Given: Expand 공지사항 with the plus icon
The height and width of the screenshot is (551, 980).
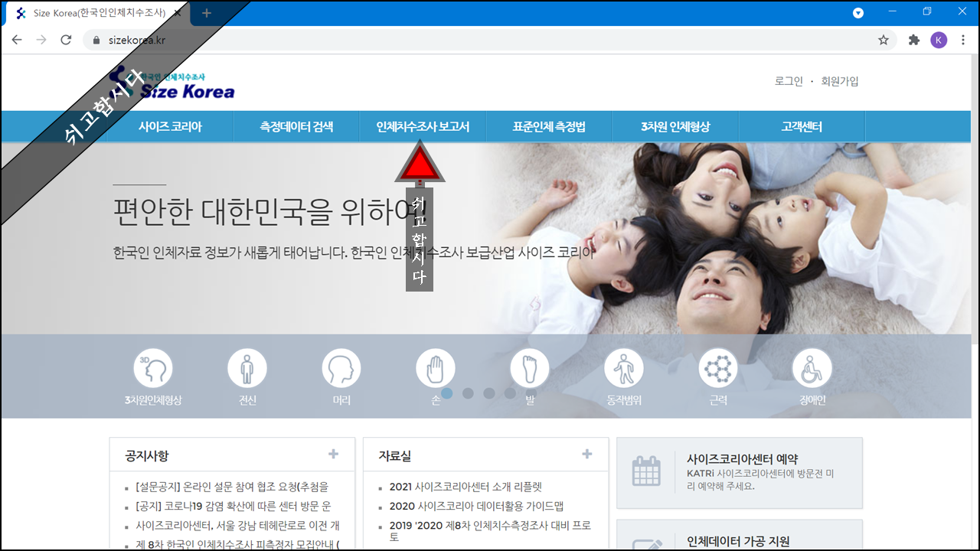Looking at the screenshot, I should [333, 454].
